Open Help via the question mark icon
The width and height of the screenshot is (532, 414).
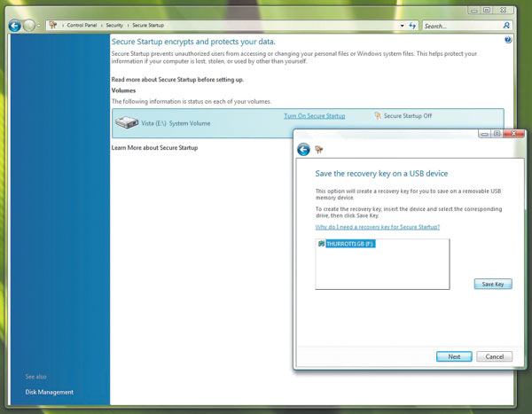[x=508, y=40]
